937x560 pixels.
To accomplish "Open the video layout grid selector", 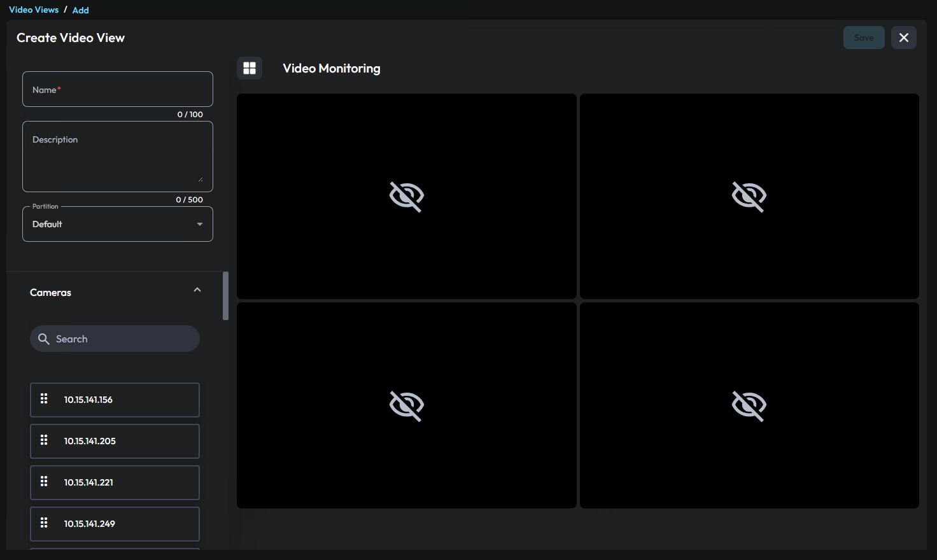I will click(x=249, y=68).
